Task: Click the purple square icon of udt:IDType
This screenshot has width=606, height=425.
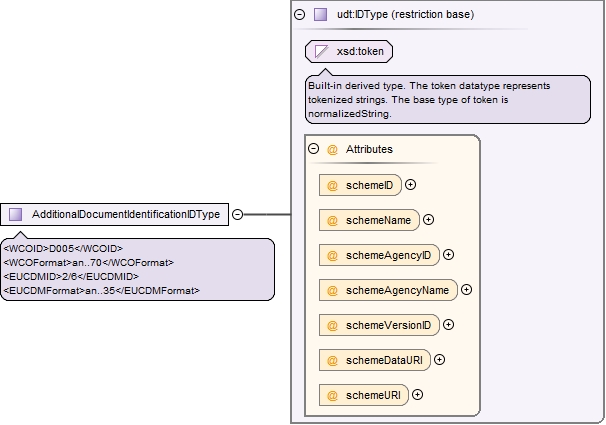Action: pos(320,15)
